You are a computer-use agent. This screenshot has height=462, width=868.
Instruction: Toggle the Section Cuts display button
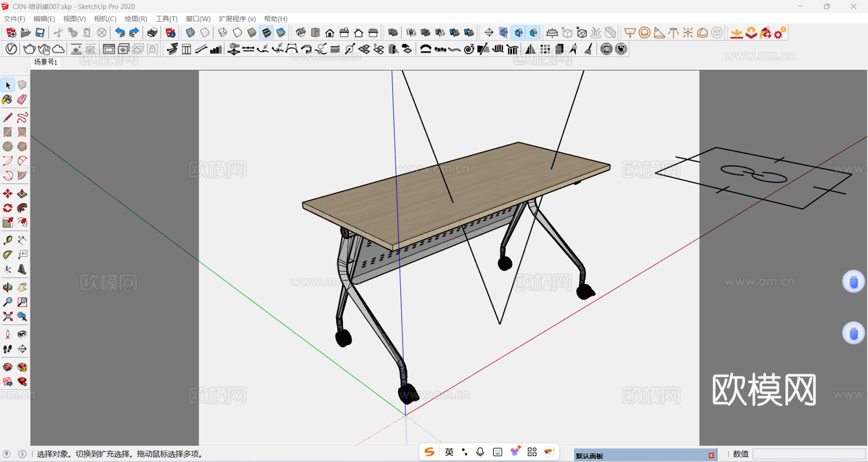click(x=519, y=33)
